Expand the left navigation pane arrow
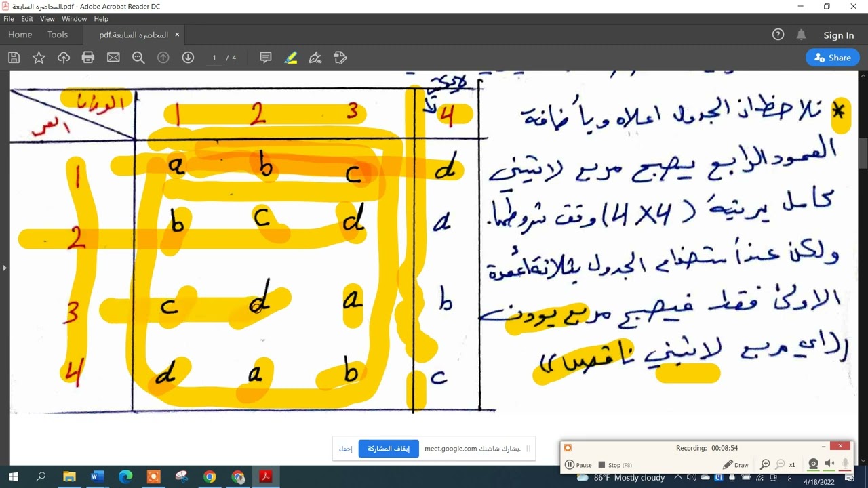The image size is (868, 488). coord(4,268)
